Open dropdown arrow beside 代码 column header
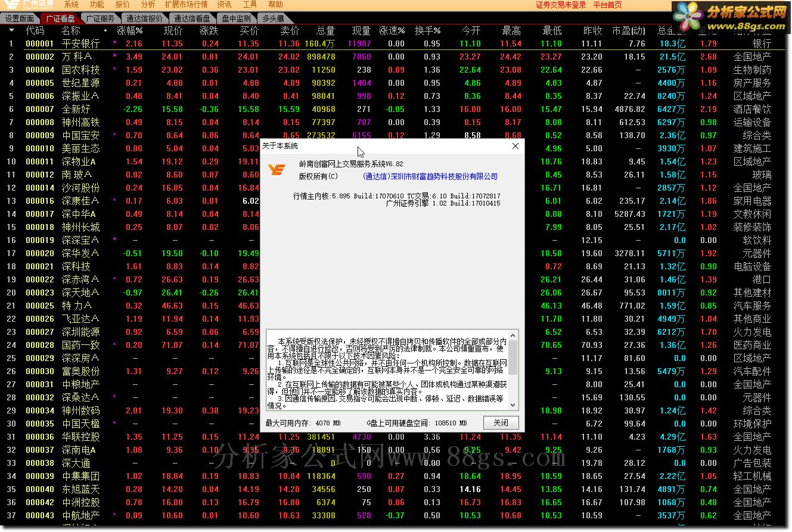 [x=11, y=30]
